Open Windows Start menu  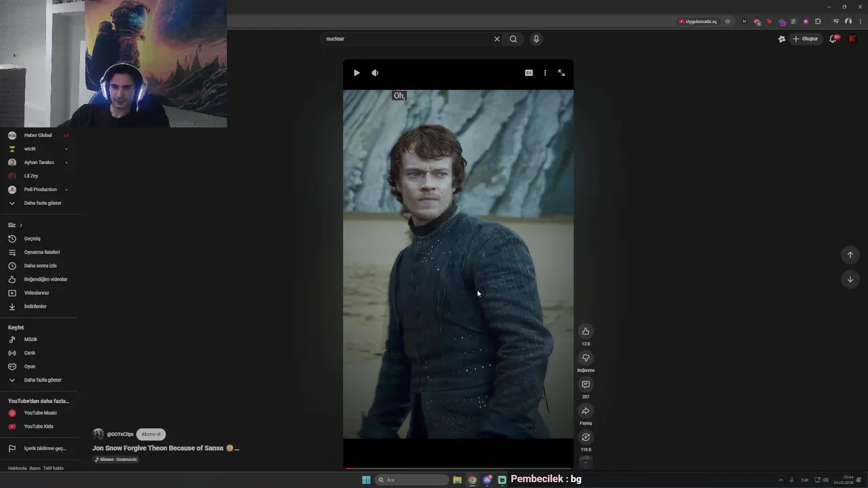coord(366,480)
